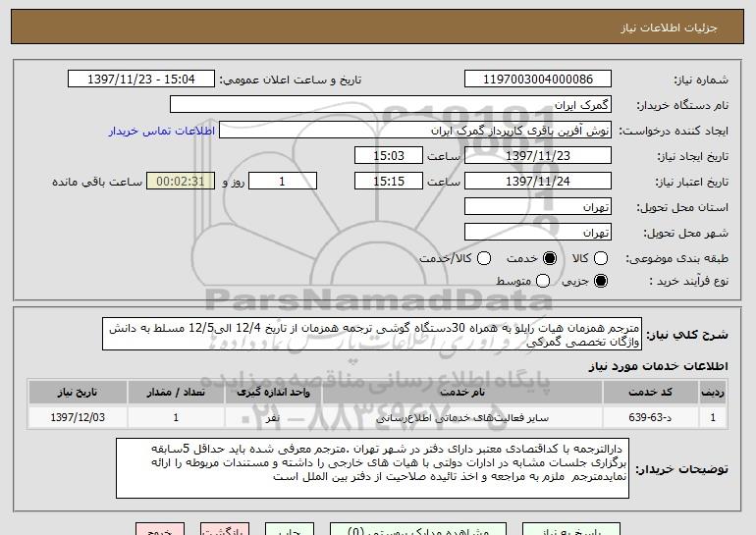Click the بازگشت (back) button

(225, 529)
